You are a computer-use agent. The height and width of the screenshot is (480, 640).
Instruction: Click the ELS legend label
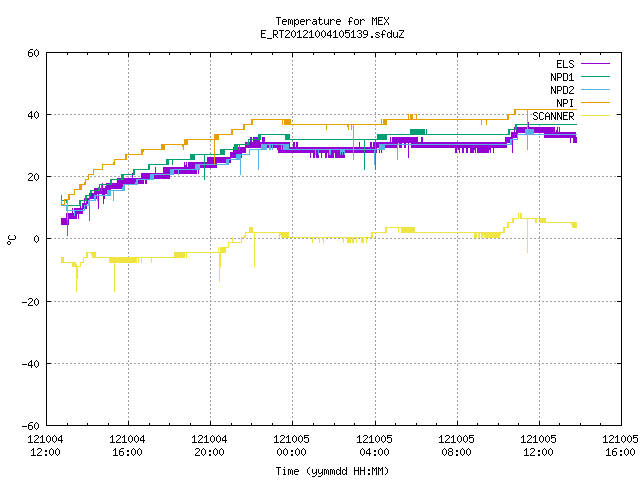click(565, 64)
